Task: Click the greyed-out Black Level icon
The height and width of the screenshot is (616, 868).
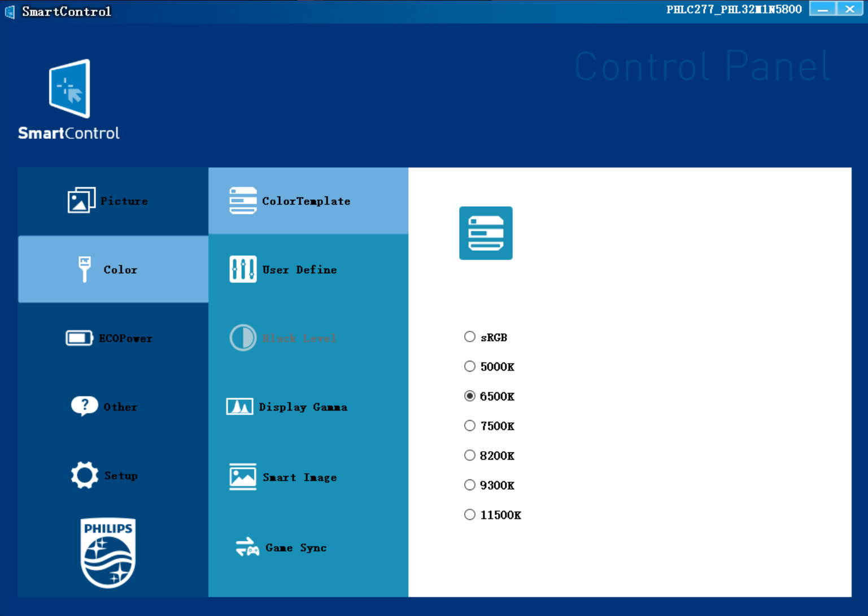Action: [x=243, y=338]
